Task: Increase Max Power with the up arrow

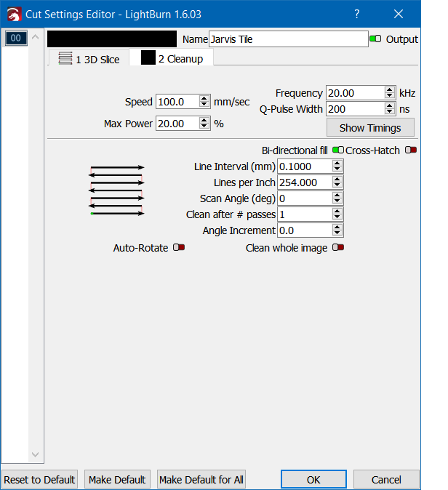Action: click(204, 120)
